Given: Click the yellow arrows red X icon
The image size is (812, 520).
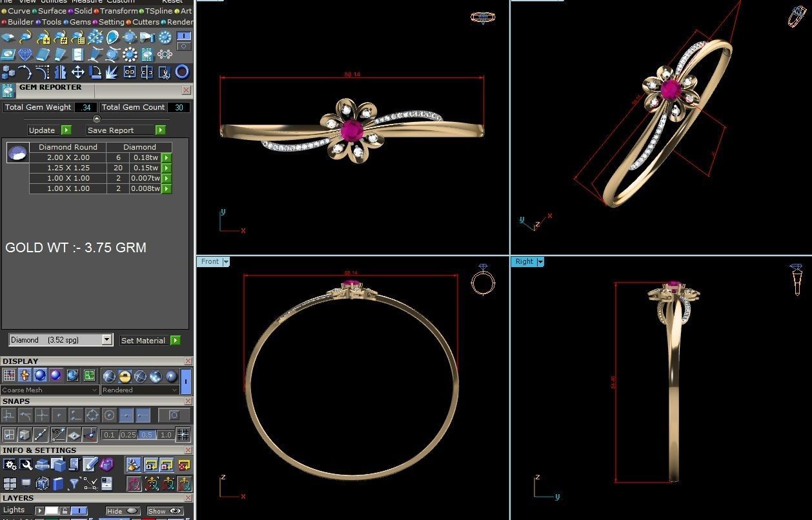Looking at the screenshot, I should click(x=184, y=465).
